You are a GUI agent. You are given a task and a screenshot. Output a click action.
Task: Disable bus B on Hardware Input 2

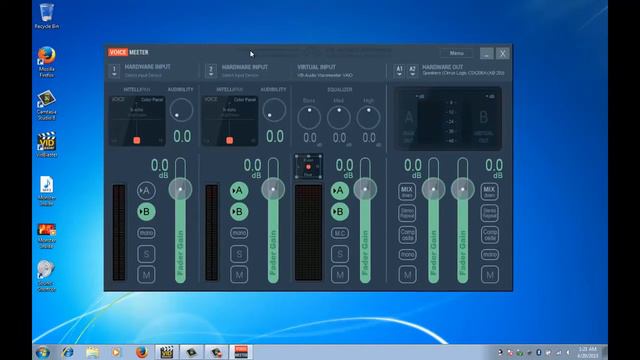pyautogui.click(x=239, y=212)
